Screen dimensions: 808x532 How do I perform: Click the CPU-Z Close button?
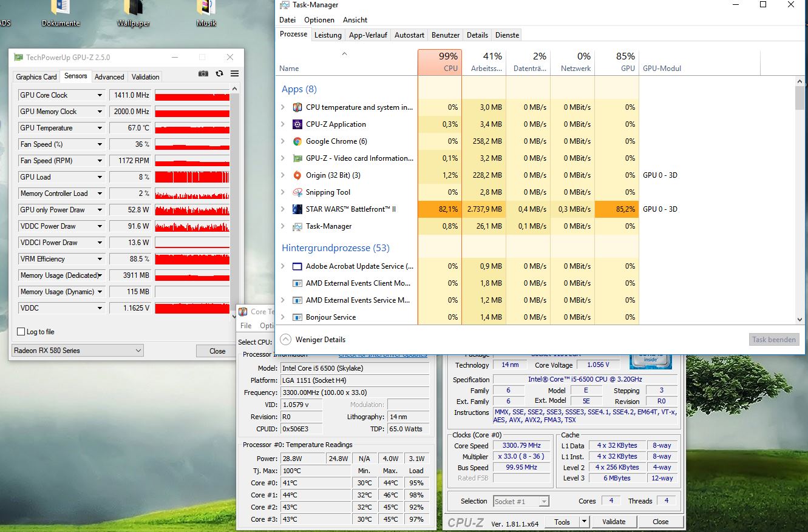(x=660, y=522)
